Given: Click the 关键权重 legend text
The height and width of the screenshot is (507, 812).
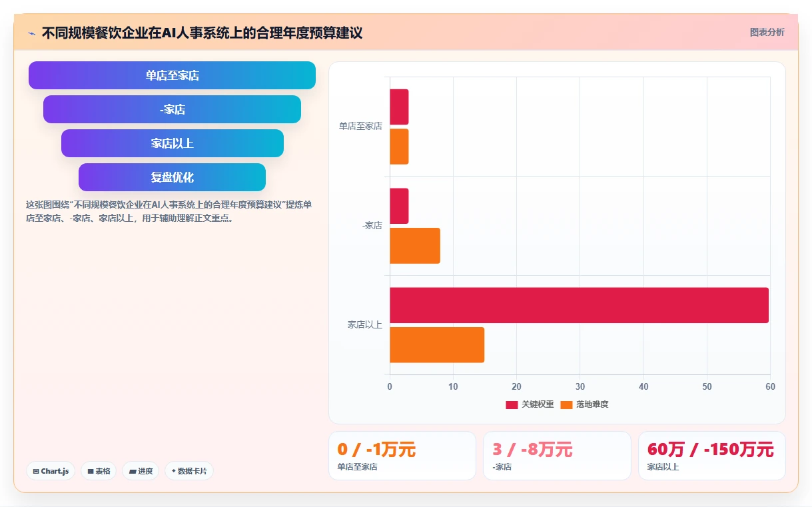Looking at the screenshot, I should click(538, 404).
